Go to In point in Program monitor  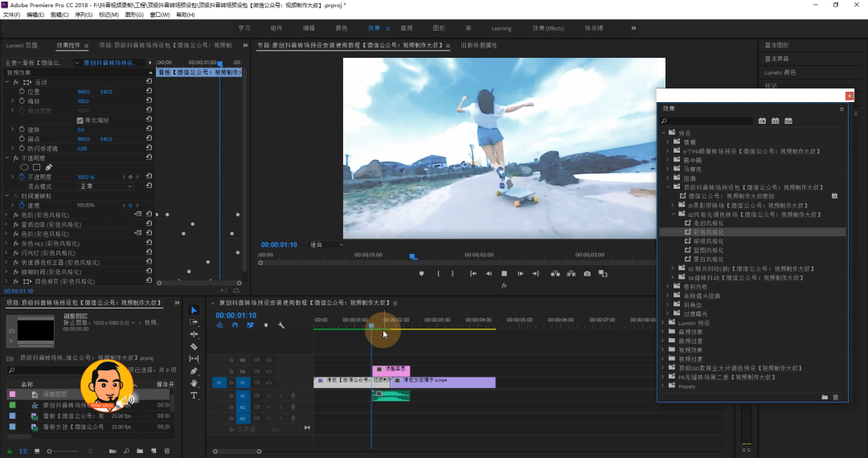coord(473,273)
